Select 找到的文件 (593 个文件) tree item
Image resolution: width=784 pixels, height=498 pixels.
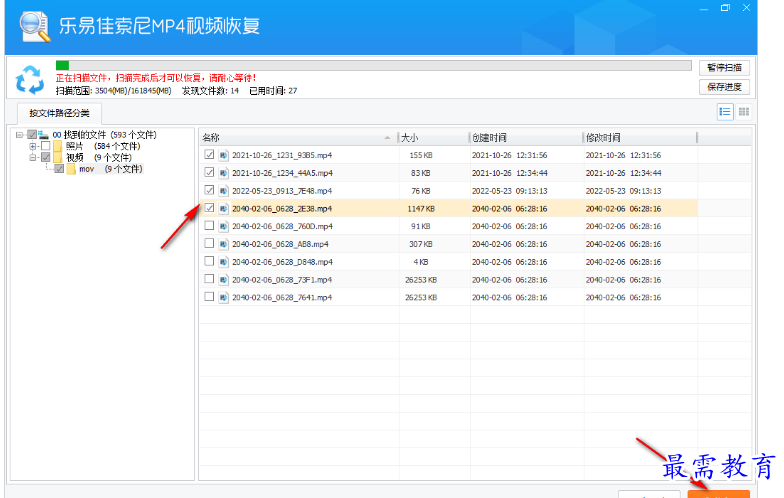pyautogui.click(x=104, y=134)
